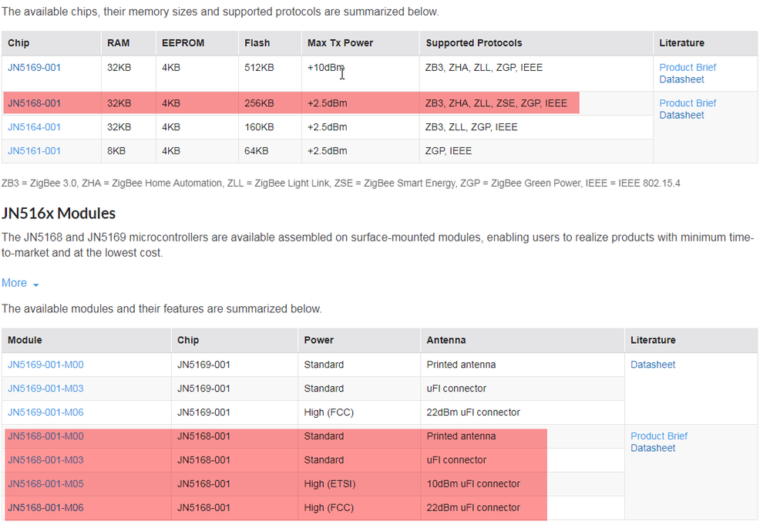
Task: Open Datasheet in the JN5168-001 chip row
Action: tap(681, 115)
